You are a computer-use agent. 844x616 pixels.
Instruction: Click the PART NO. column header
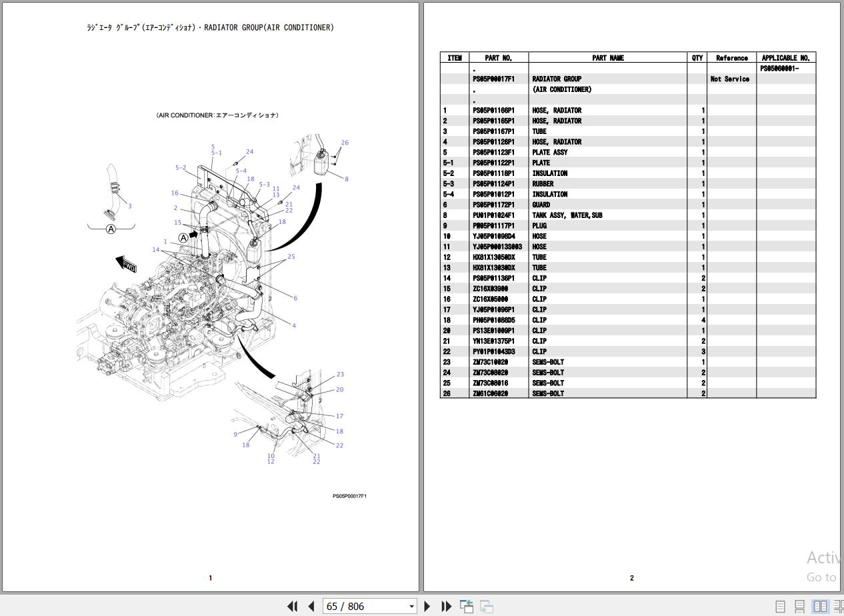[499, 58]
